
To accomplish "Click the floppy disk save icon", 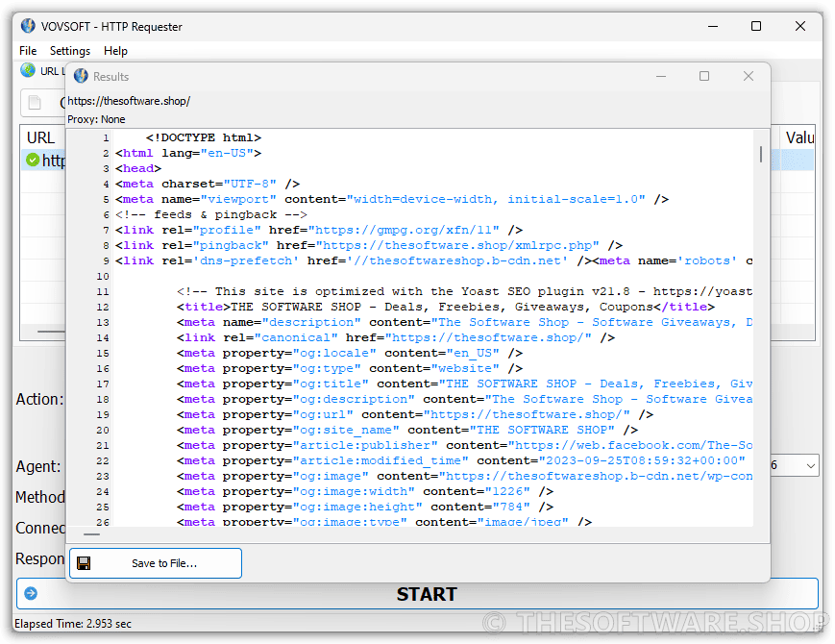I will (84, 563).
